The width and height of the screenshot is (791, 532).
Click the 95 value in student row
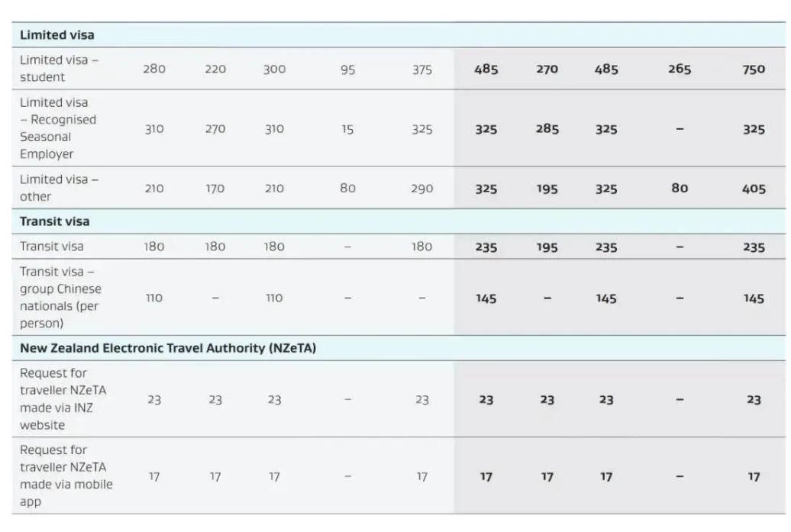(347, 69)
